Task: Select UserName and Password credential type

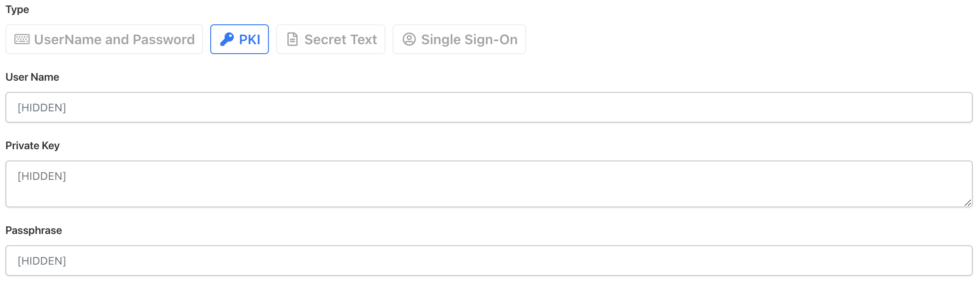Action: coord(104,39)
